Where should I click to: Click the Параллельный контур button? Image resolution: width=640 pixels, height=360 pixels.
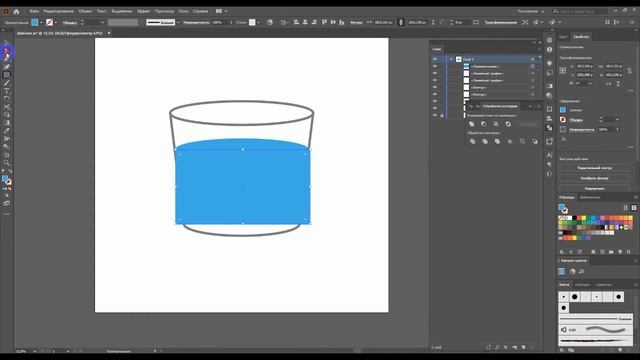pyautogui.click(x=594, y=168)
